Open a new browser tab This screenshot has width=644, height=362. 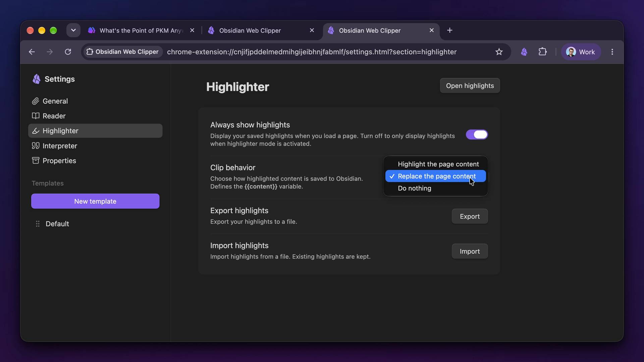click(x=450, y=31)
